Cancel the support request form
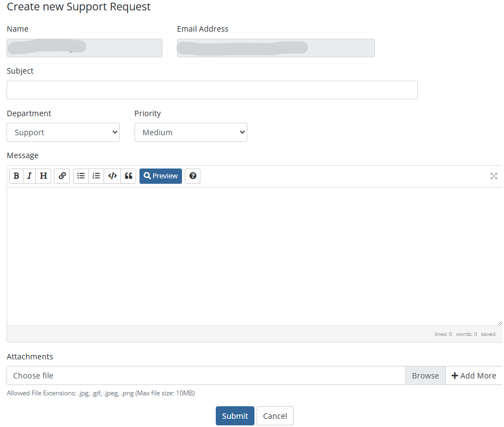Image resolution: width=504 pixels, height=427 pixels. 275,416
